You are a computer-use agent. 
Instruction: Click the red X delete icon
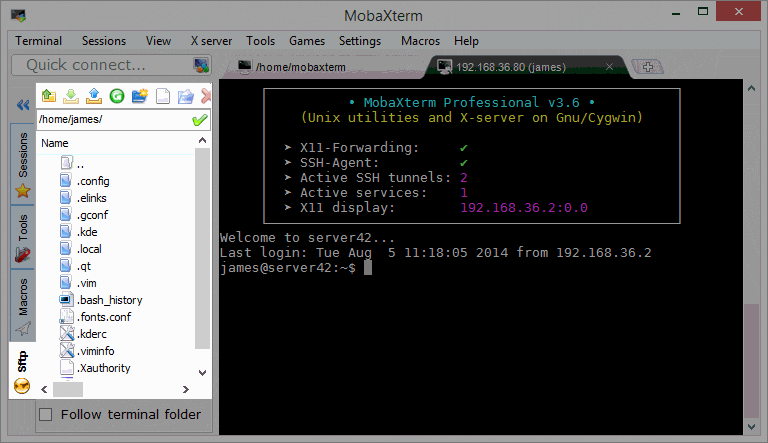coord(206,96)
